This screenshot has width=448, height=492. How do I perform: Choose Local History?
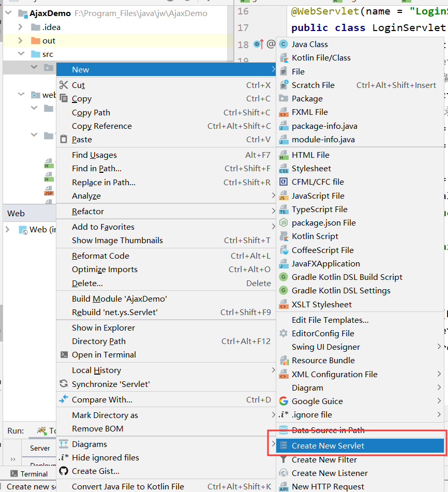(x=166, y=370)
